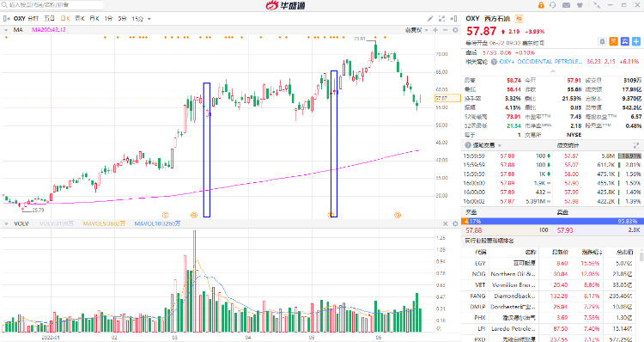This screenshot has width=644, height=342.
Task: Click the MAVOL10 legend label
Action: click(157, 223)
